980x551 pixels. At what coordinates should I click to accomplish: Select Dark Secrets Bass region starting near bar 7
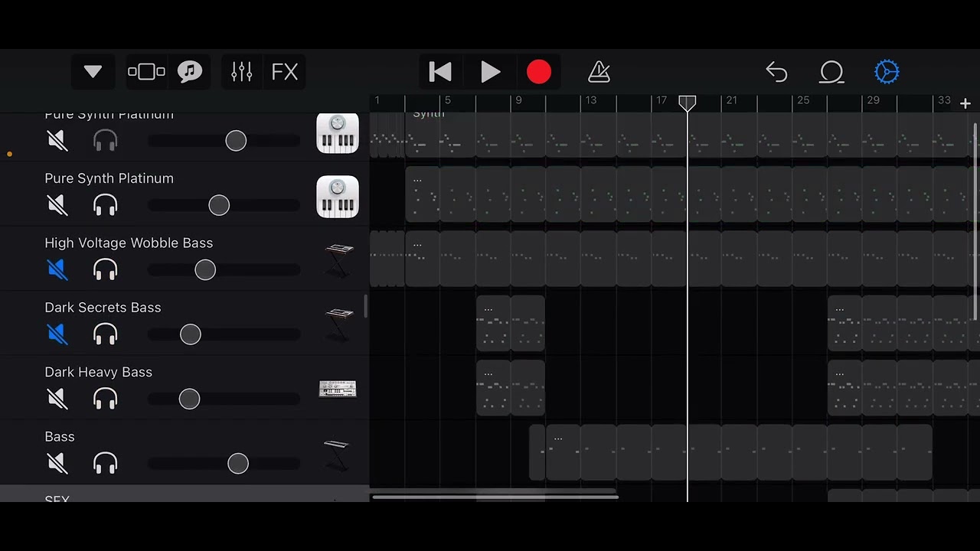[511, 323]
